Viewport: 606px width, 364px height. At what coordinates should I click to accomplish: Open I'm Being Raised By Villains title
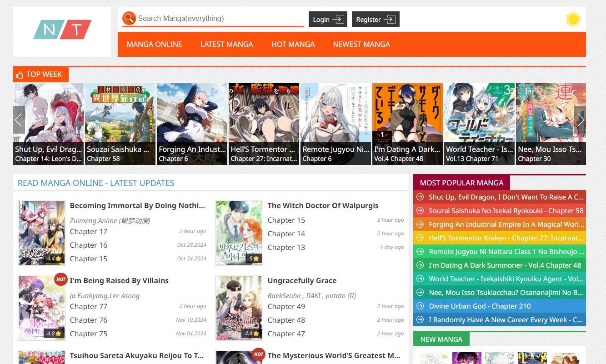[119, 280]
